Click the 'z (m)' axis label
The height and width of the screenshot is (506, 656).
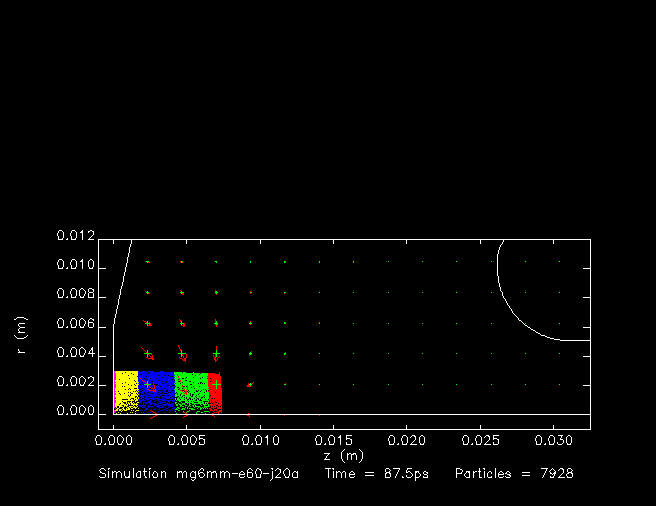coord(343,455)
